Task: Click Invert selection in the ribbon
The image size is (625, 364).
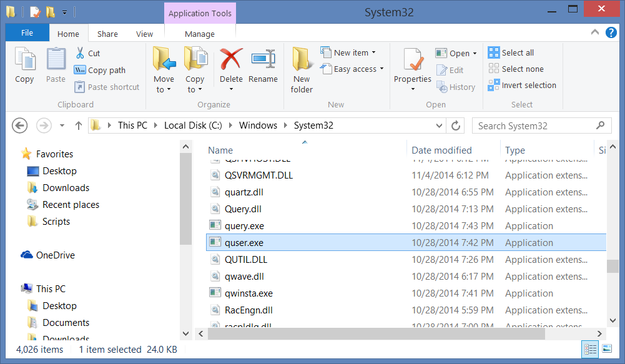Action: 522,86
